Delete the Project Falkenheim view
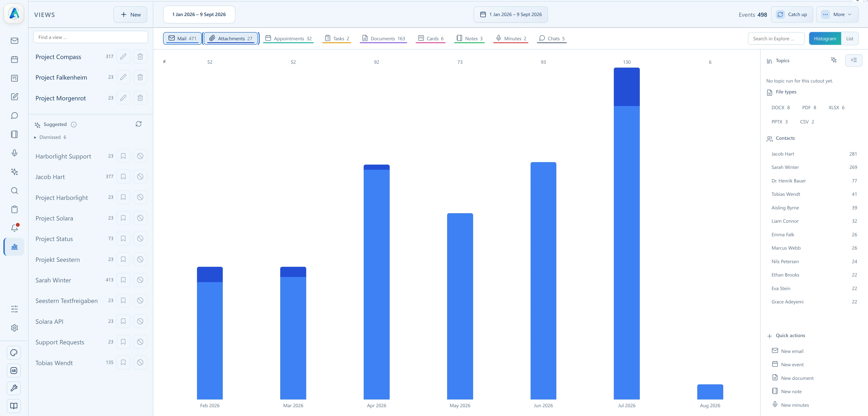Image resolution: width=868 pixels, height=416 pixels. (x=140, y=77)
